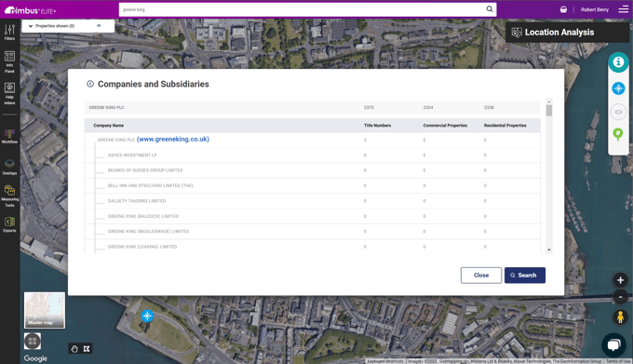Open Help videos
The height and width of the screenshot is (364, 633).
click(x=9, y=94)
